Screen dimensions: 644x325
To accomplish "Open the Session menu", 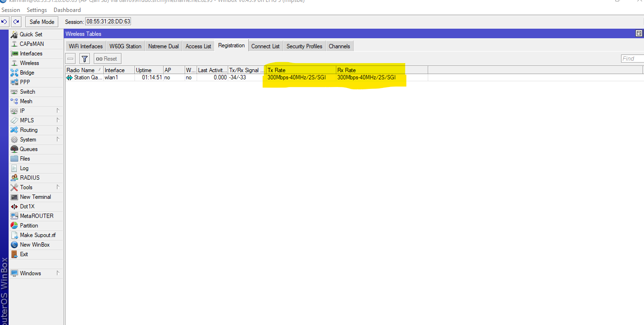I will coord(11,10).
